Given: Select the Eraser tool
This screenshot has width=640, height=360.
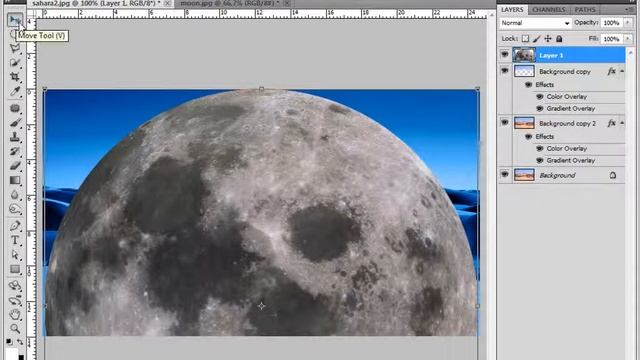Looking at the screenshot, I should [x=15, y=165].
